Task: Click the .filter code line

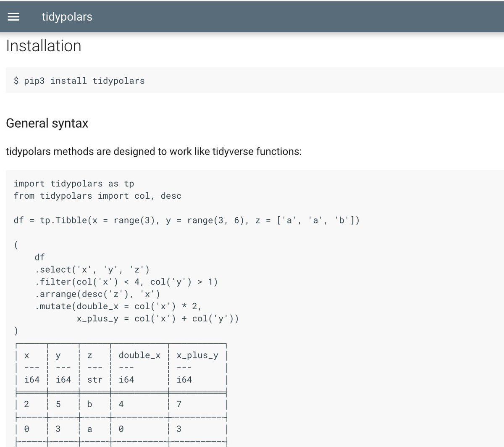Action: click(x=126, y=281)
